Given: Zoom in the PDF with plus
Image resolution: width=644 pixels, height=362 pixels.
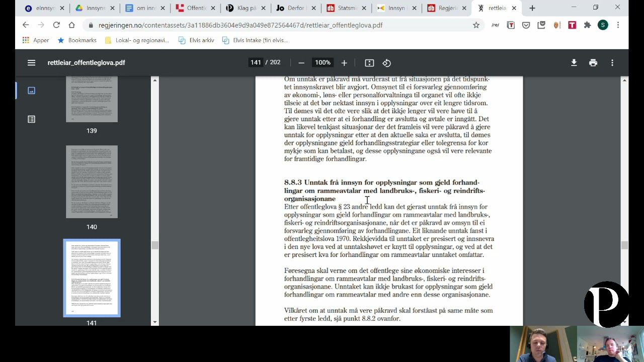Looking at the screenshot, I should click(x=344, y=63).
